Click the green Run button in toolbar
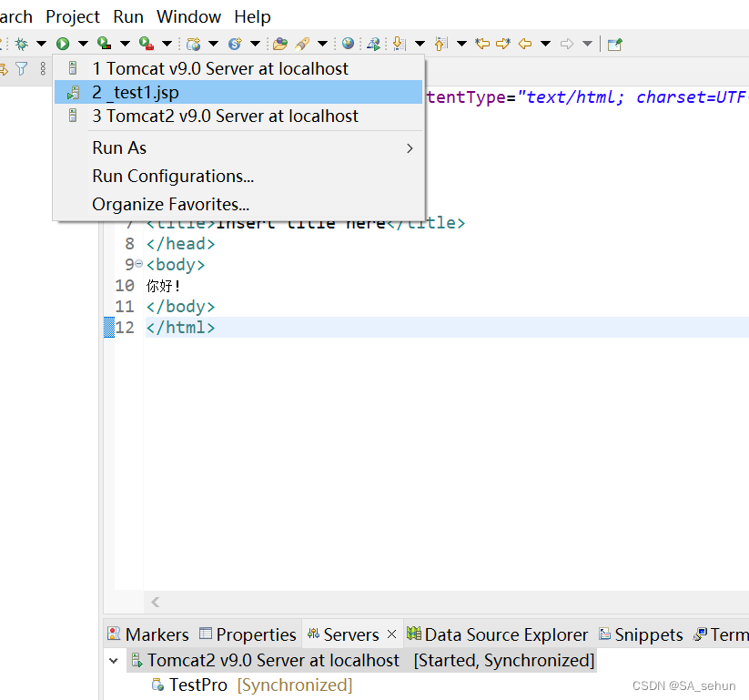749x700 pixels. 63,43
